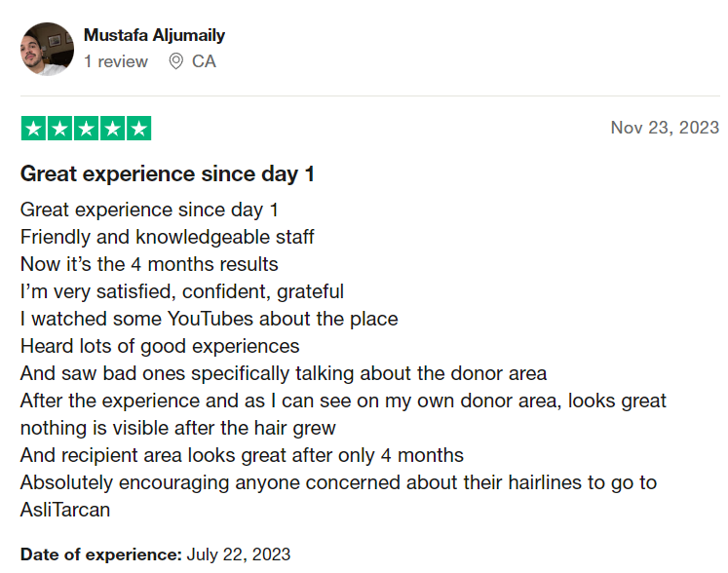Select the '1 review' count text
Screen dimensions: 728x573
116,61
